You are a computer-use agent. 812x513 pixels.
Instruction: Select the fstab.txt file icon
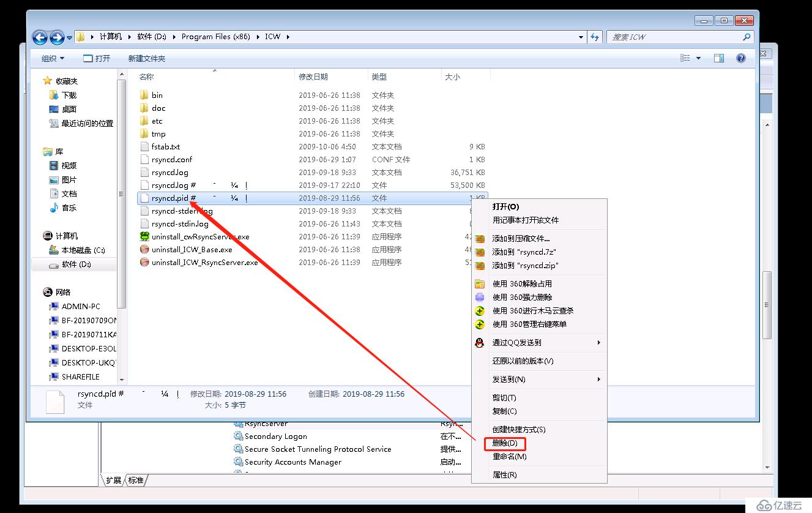coord(144,146)
